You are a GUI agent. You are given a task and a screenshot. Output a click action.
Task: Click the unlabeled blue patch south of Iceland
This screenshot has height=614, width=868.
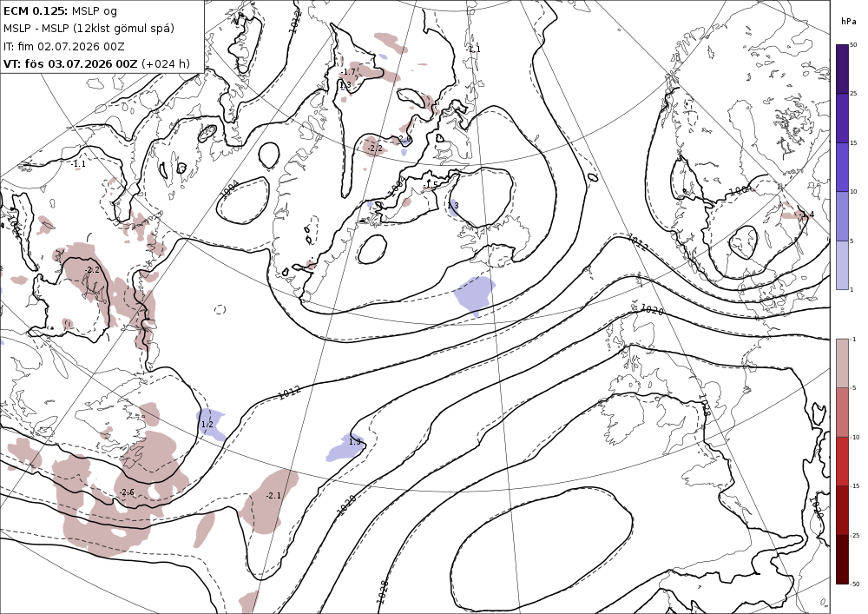click(475, 295)
